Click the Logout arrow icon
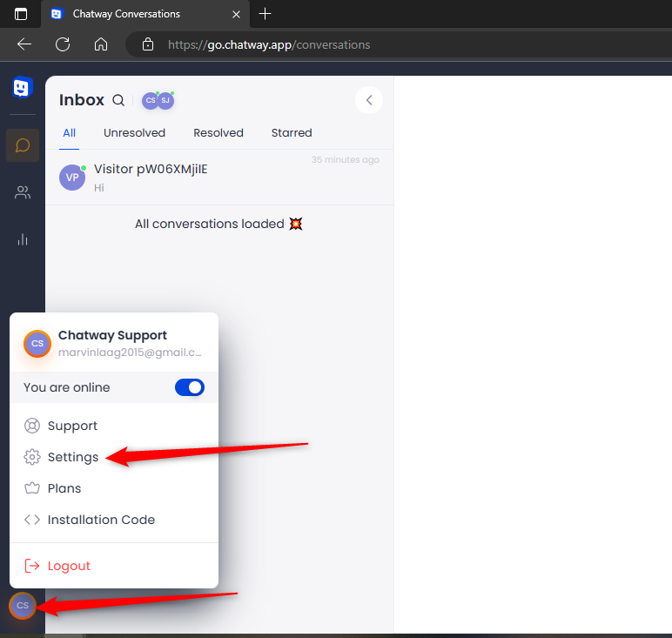 coord(32,566)
